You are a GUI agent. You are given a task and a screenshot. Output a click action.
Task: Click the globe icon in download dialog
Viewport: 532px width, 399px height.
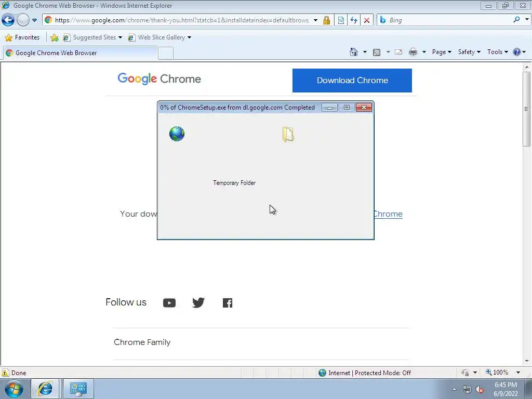pos(177,134)
